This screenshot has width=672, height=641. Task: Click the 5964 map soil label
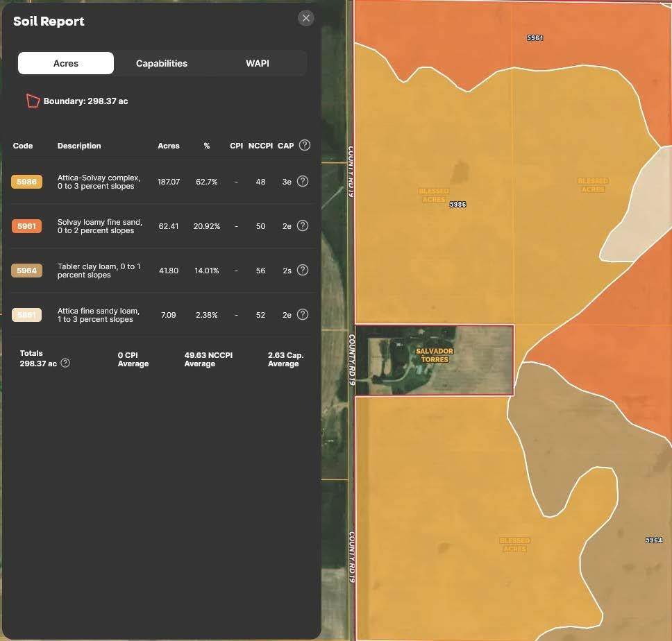pos(653,540)
